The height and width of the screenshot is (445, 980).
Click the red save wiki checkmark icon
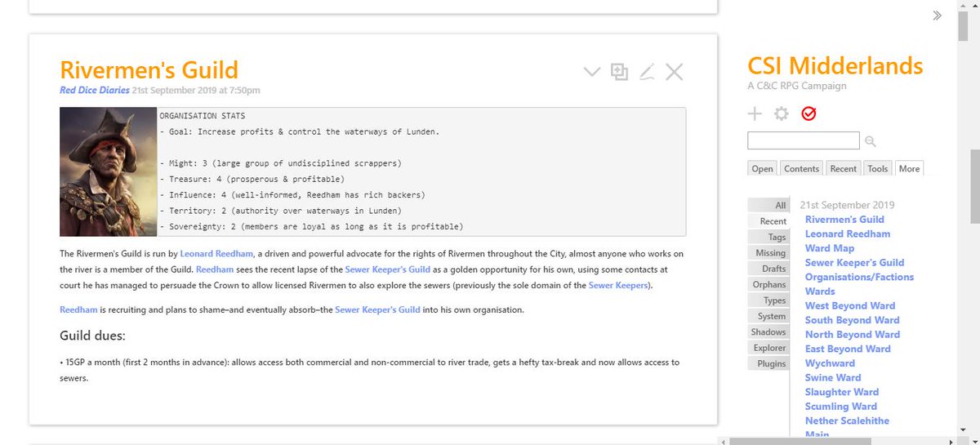point(808,113)
